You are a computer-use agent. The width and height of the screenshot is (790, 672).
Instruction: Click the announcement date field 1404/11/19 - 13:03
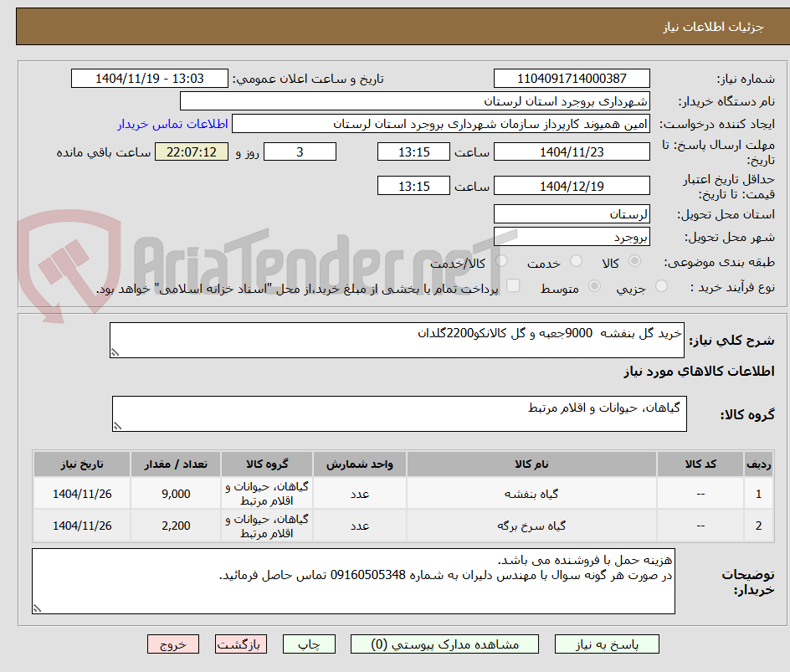[x=150, y=79]
